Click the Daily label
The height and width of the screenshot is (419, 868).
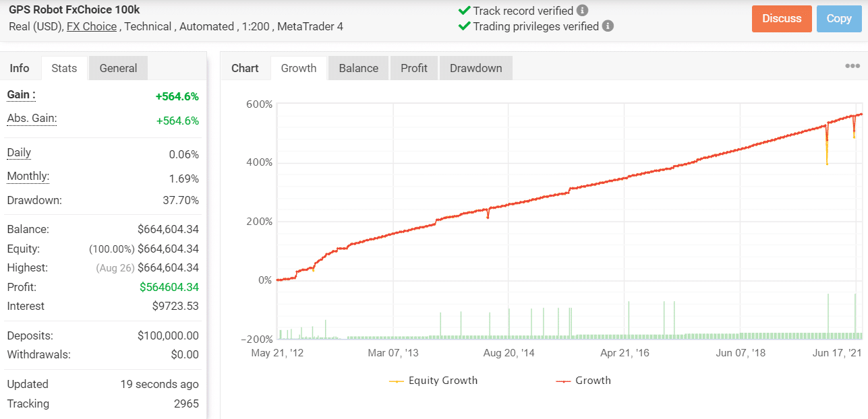click(x=19, y=153)
